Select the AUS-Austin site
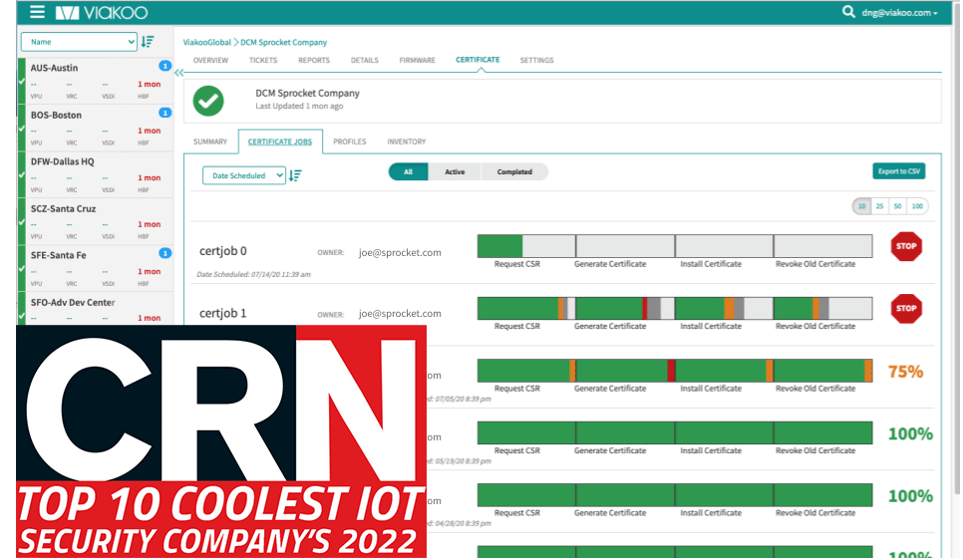The height and width of the screenshot is (560, 963). (96, 81)
